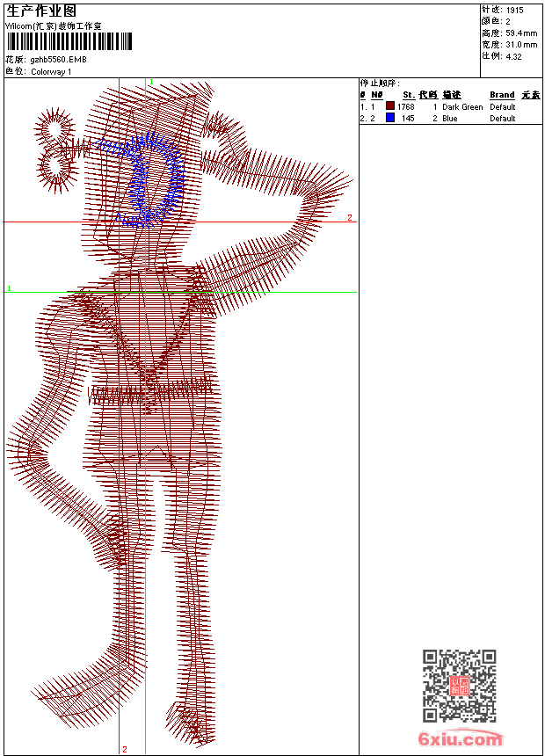Click the St. column header

[409, 95]
